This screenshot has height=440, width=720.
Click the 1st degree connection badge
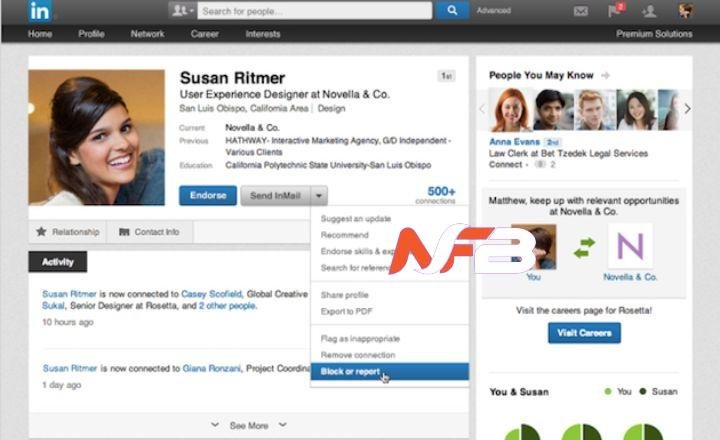[x=446, y=76]
